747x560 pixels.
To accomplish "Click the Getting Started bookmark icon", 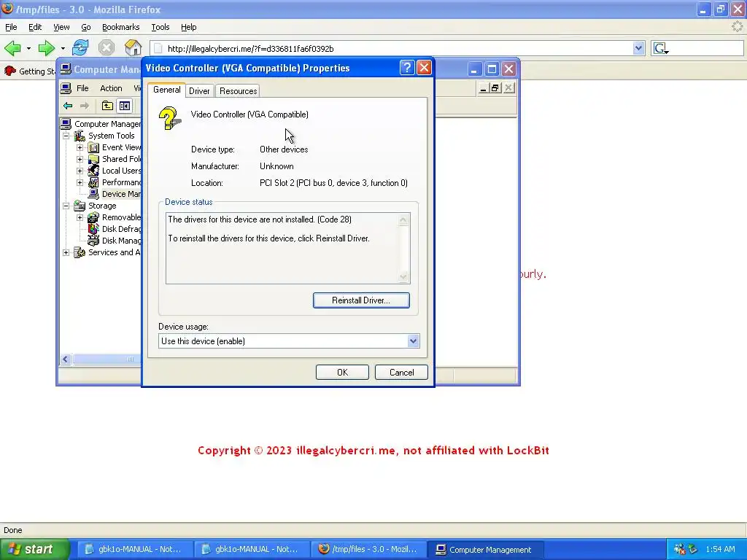I will point(10,71).
